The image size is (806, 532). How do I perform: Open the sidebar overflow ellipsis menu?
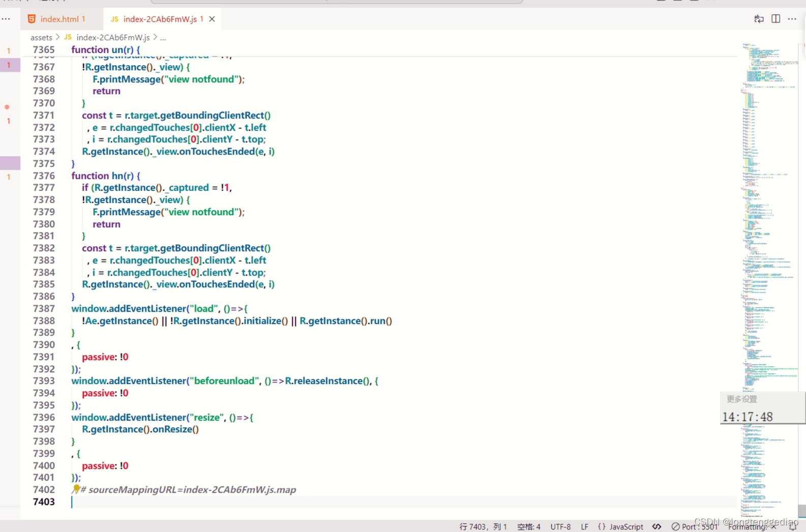pyautogui.click(x=6, y=19)
